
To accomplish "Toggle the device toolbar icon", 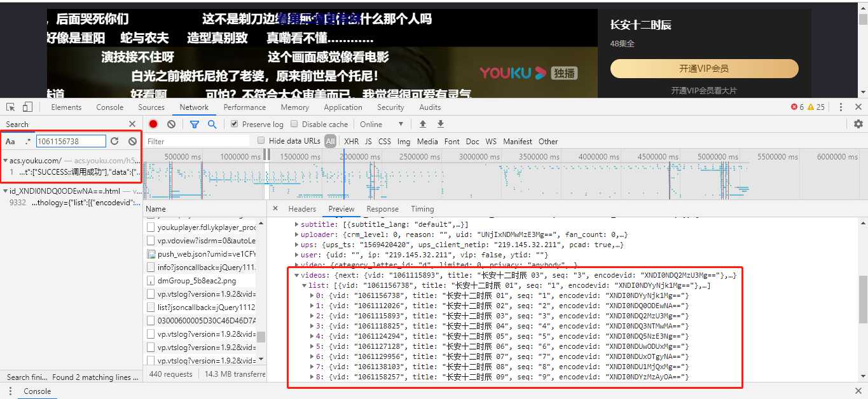I will click(27, 107).
